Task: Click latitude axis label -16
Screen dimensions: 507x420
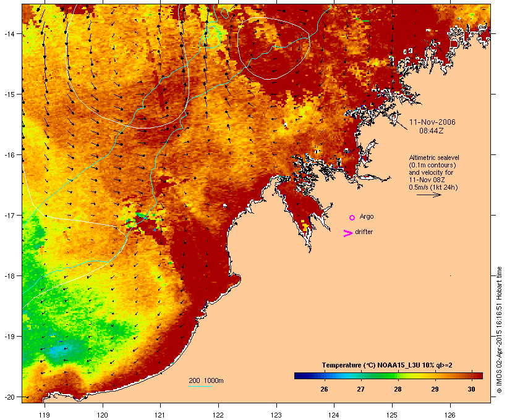Action: click(x=9, y=155)
